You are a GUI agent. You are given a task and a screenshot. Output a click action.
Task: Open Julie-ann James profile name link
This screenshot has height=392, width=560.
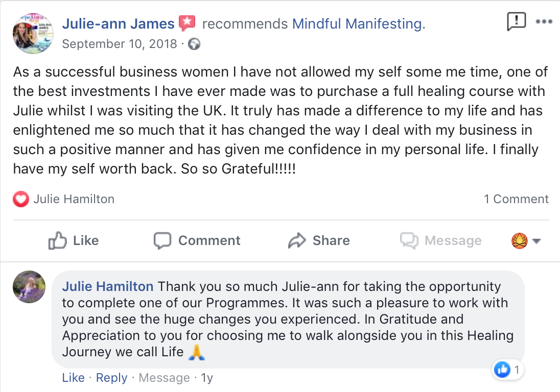118,23
